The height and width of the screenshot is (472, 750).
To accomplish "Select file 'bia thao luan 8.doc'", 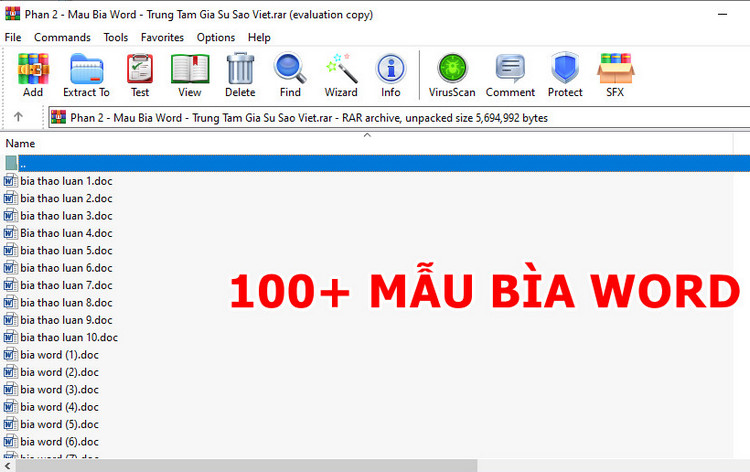I will (58, 303).
